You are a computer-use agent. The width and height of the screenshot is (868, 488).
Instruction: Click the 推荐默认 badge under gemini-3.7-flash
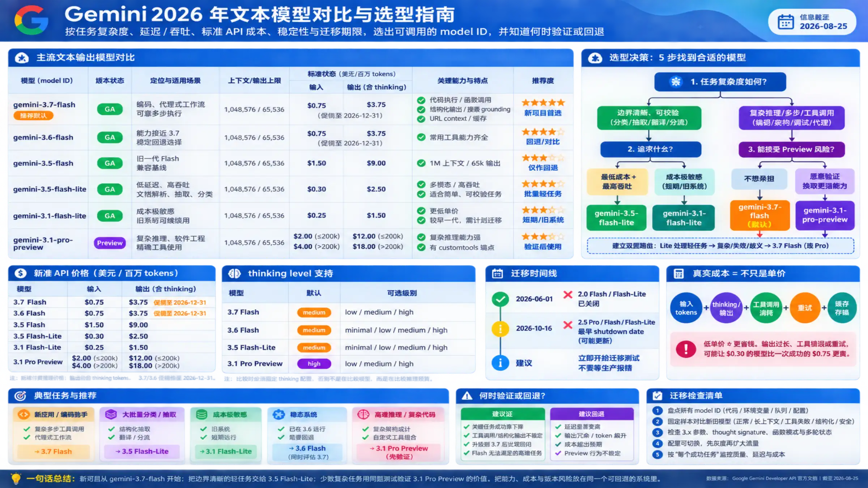tap(33, 116)
